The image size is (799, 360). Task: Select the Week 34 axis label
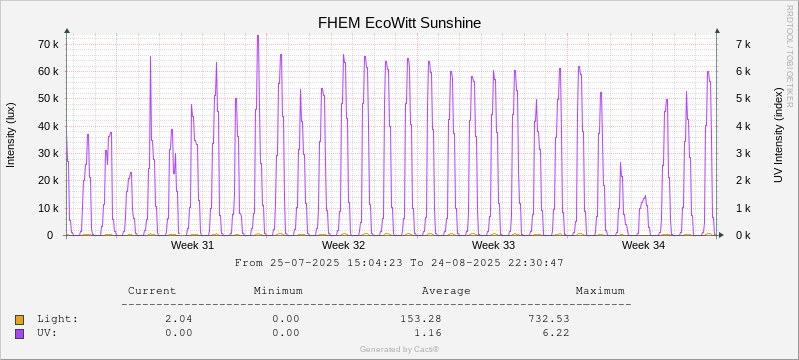tap(643, 245)
